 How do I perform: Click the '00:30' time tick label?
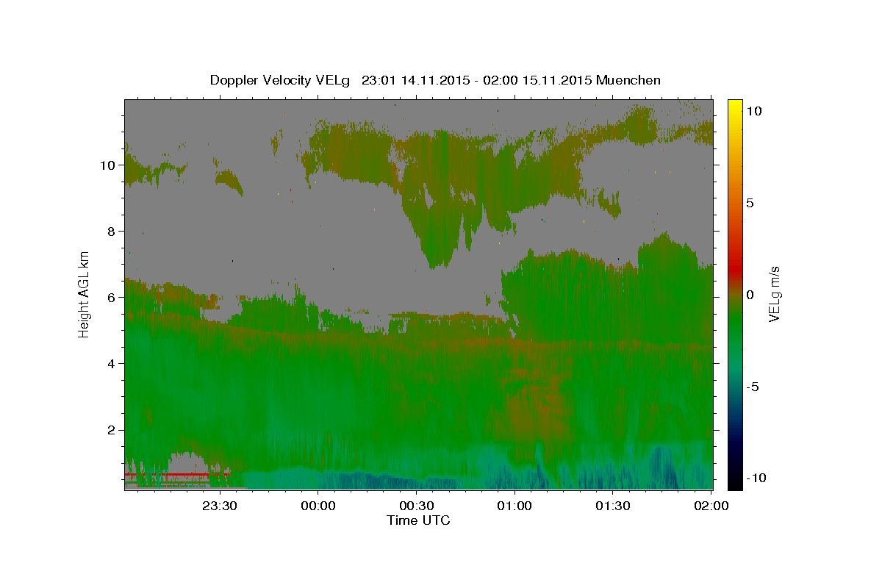point(416,506)
